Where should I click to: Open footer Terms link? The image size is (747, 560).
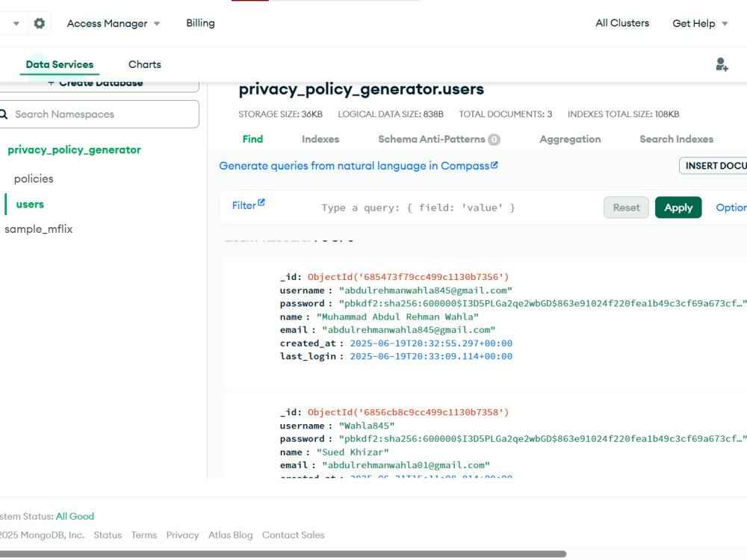pos(144,535)
